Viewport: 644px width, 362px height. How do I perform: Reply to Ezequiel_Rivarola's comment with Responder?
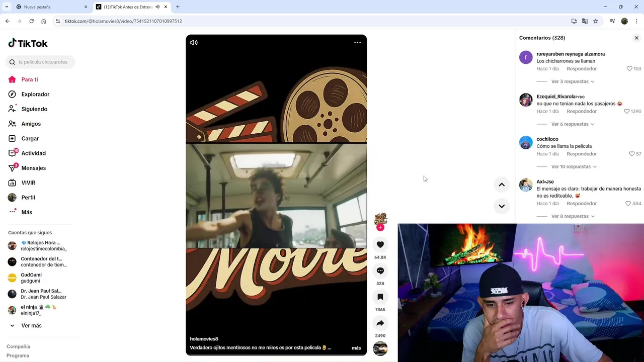click(x=582, y=112)
